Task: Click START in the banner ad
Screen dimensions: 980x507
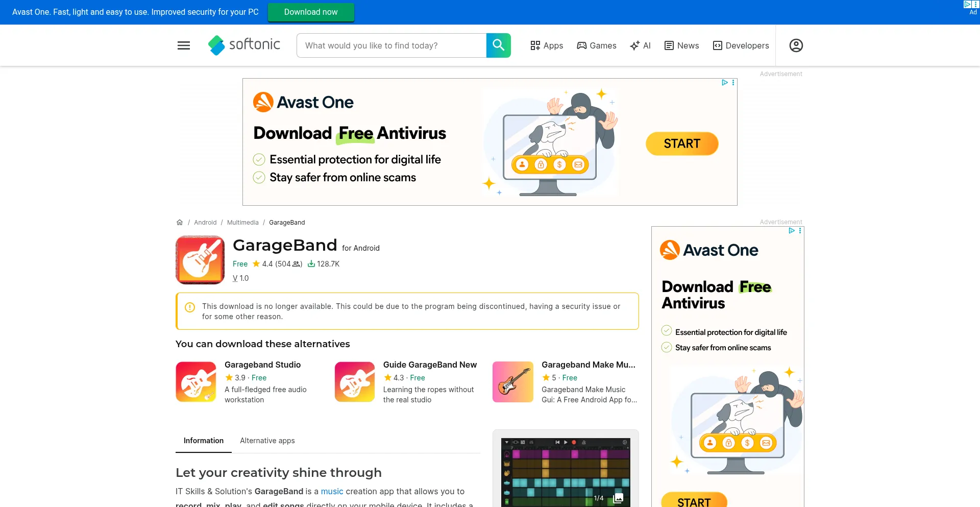Action: 682,143
